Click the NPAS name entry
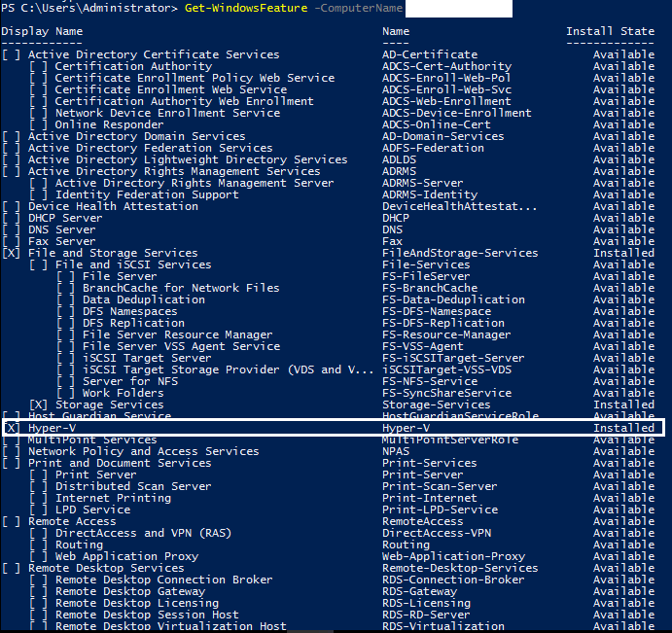Screen dimensions: 672x633 tap(396, 451)
